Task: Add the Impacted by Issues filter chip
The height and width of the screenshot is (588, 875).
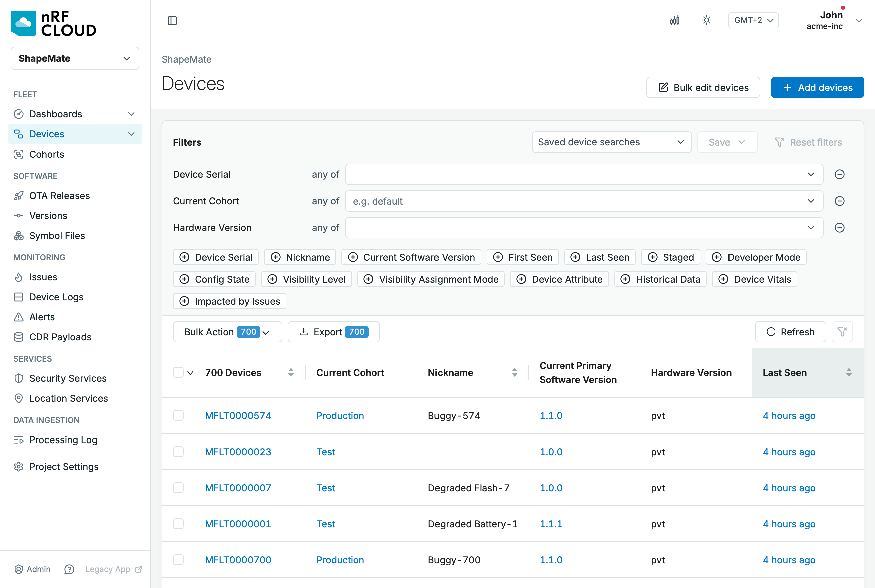Action: click(230, 301)
